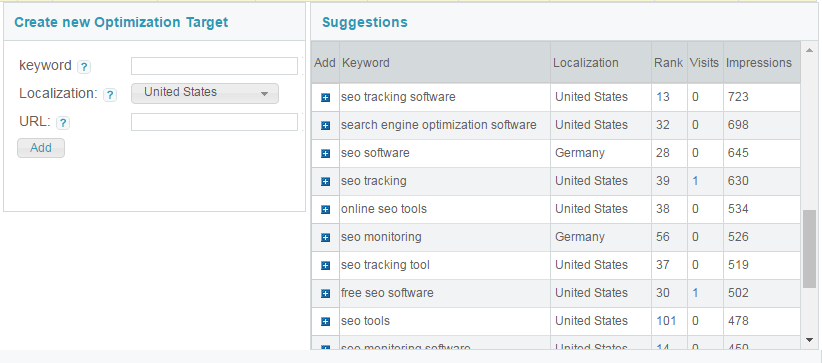This screenshot has height=363, width=822.
Task: Click Impressions value 478
Action: tap(738, 321)
